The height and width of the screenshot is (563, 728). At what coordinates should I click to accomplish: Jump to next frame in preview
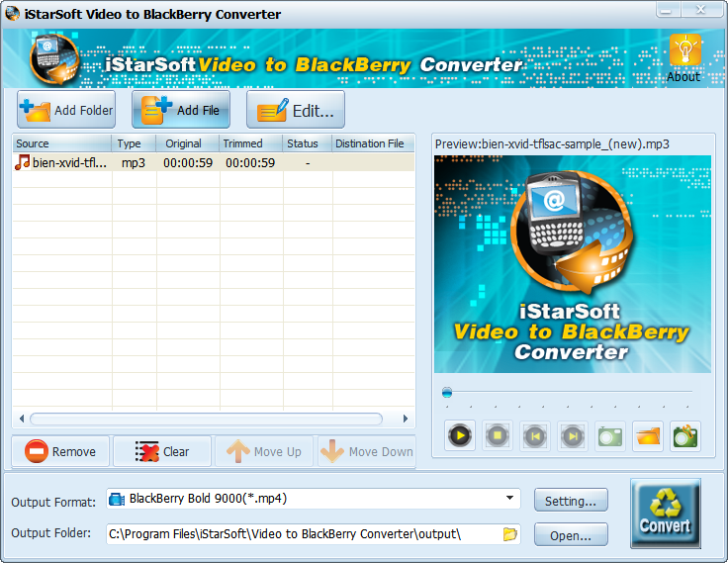pyautogui.click(x=573, y=435)
